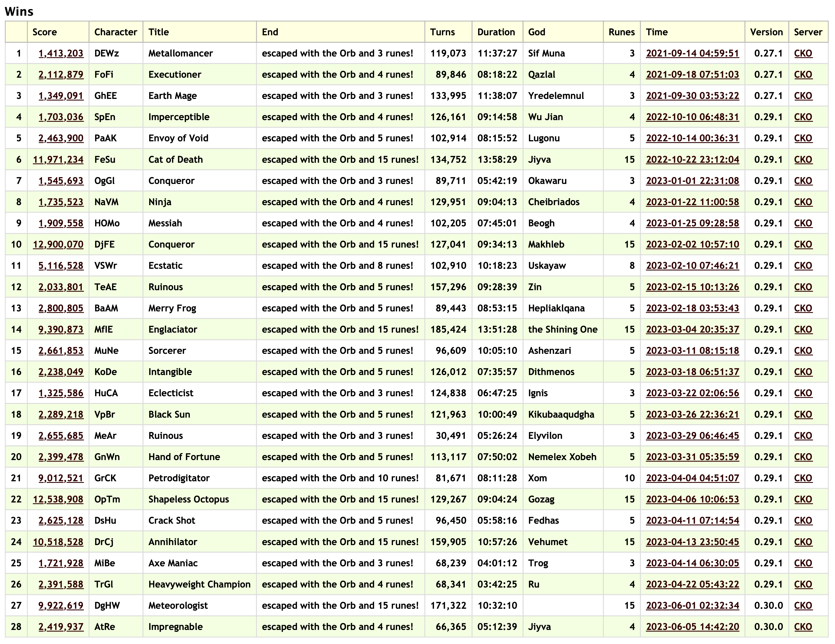Viewport: 835px width, 644px height.
Task: Select the title cell Petrodigitator
Action: click(200, 478)
